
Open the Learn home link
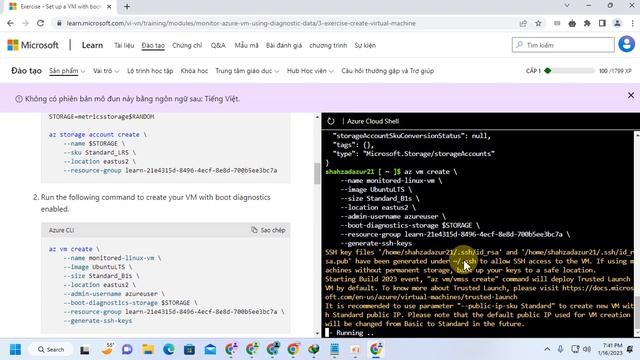(x=92, y=45)
